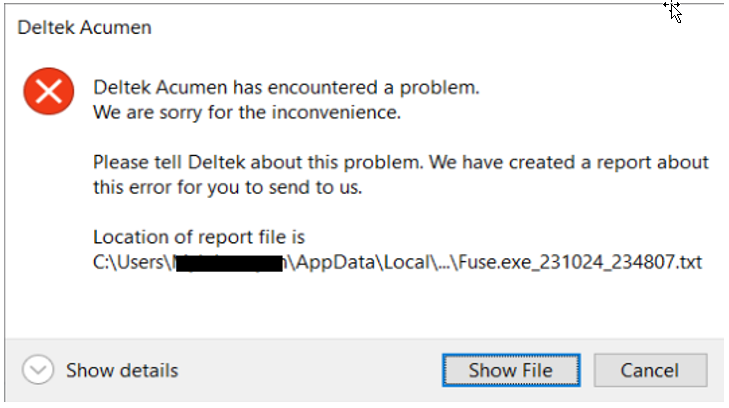
Task: Dismiss the dialog with Cancel
Action: tap(650, 370)
